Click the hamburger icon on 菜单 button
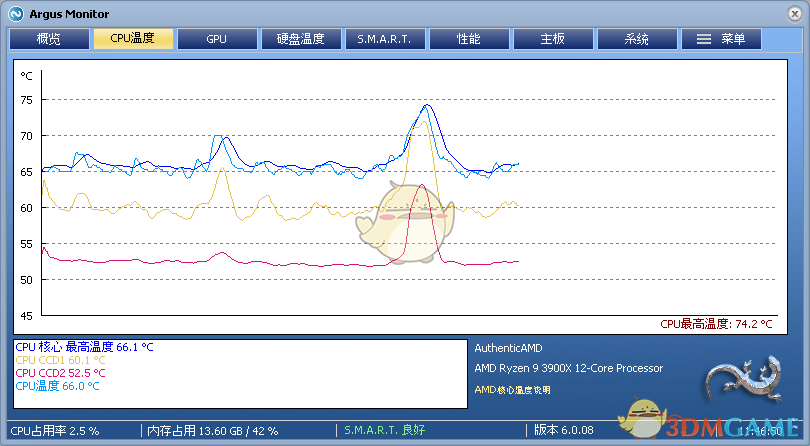This screenshot has height=446, width=810. click(704, 39)
